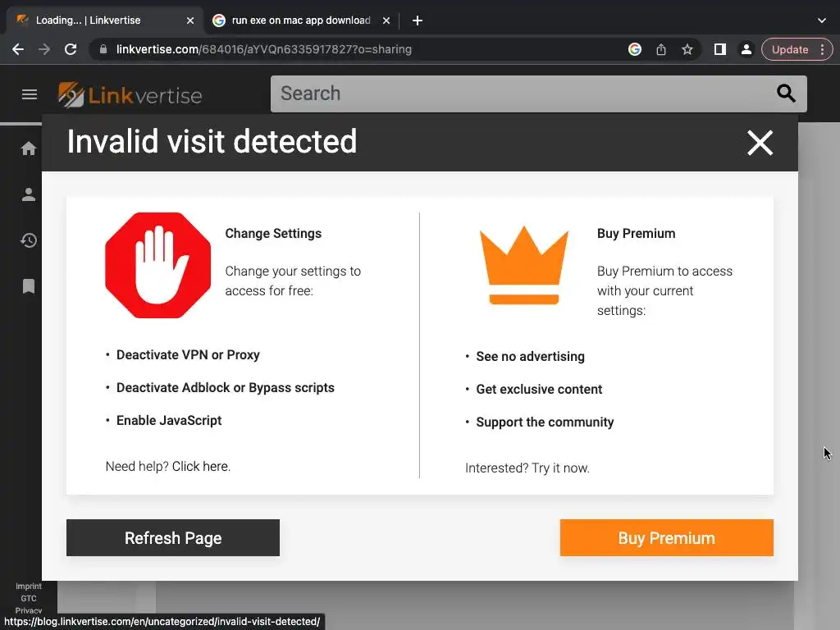Click 'Enable JavaScript' text

(x=169, y=421)
